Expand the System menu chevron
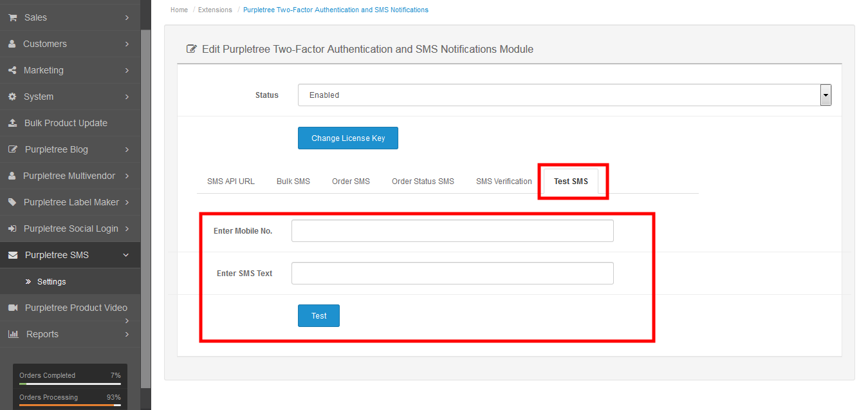This screenshot has width=868, height=410. tap(127, 97)
